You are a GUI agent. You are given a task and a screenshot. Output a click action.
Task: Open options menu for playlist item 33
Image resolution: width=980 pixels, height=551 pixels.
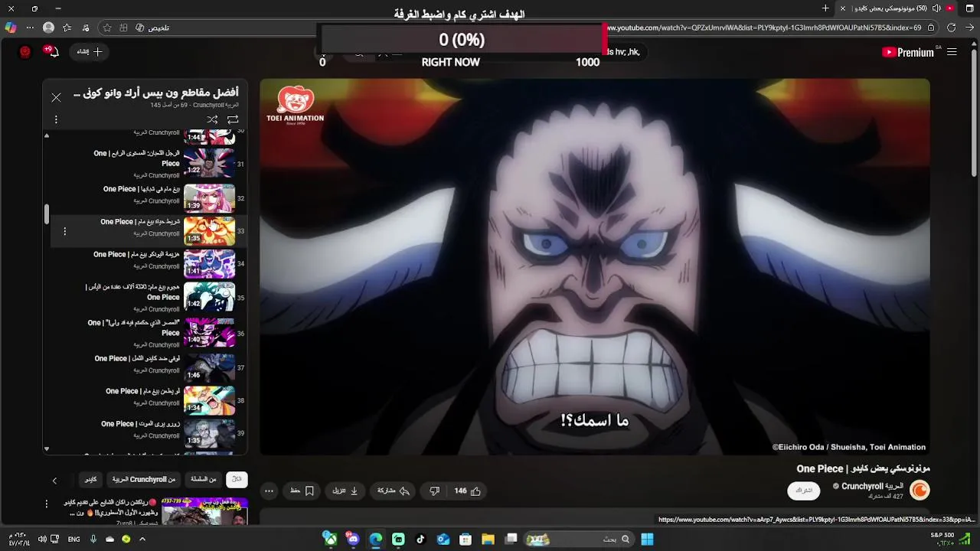(x=64, y=231)
